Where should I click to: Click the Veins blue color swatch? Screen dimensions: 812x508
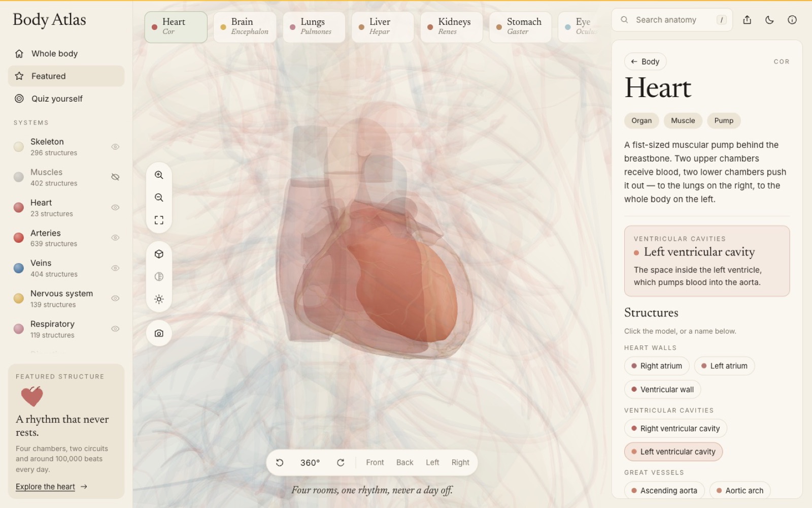[19, 268]
